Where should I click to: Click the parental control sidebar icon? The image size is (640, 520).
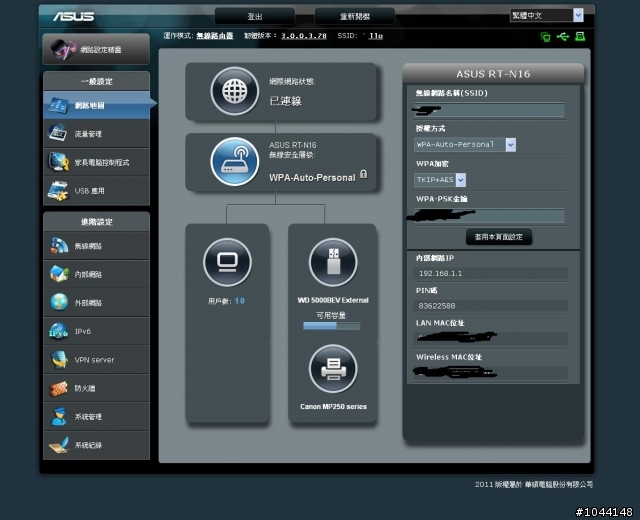(x=58, y=162)
